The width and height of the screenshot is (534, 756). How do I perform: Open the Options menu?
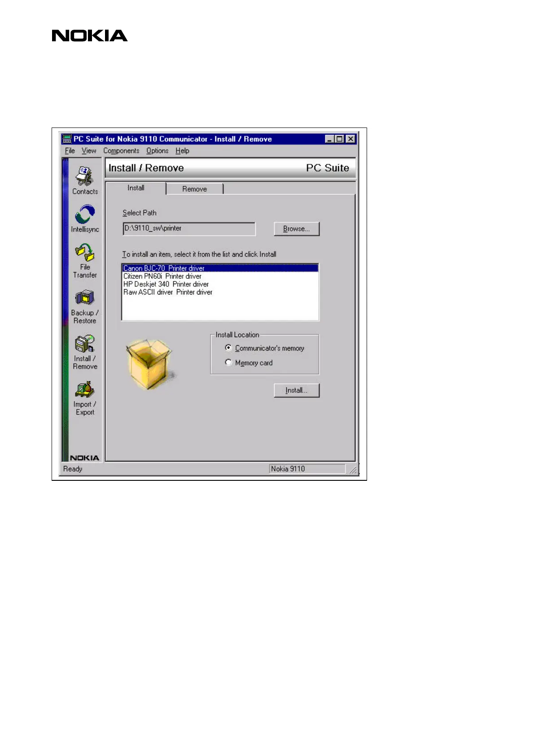(x=157, y=151)
